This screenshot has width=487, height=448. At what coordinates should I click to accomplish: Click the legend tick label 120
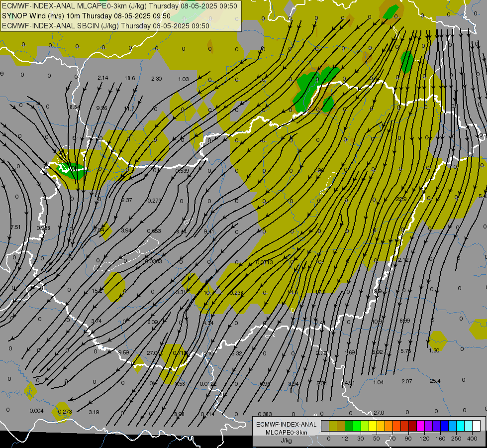[424, 439]
